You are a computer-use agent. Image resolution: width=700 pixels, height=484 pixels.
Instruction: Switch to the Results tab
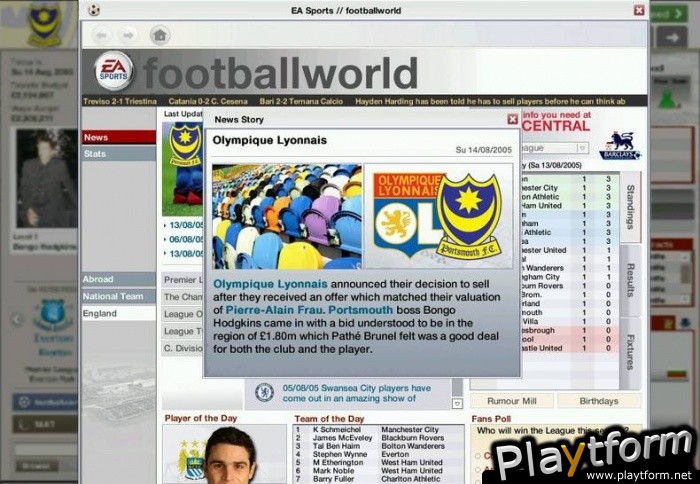coord(630,280)
